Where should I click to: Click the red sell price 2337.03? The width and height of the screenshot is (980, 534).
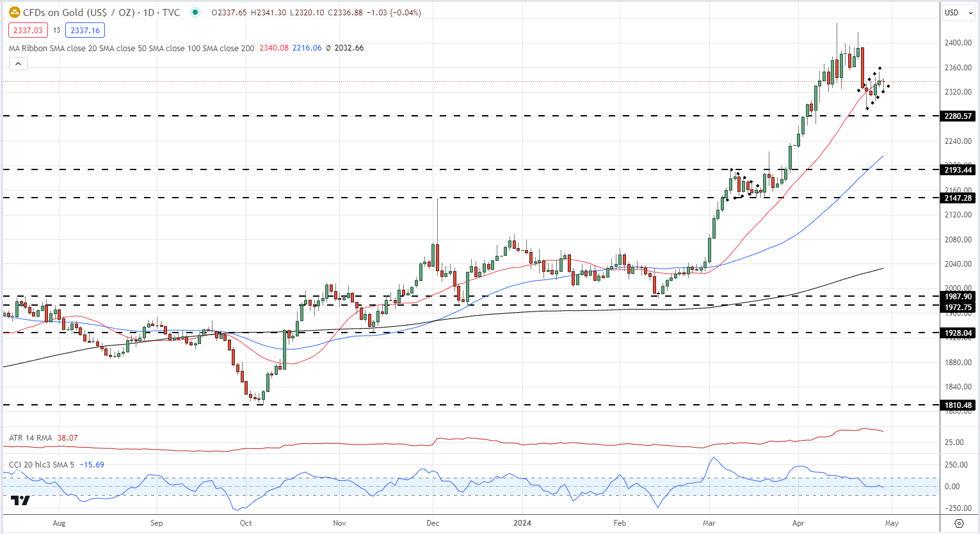click(28, 30)
